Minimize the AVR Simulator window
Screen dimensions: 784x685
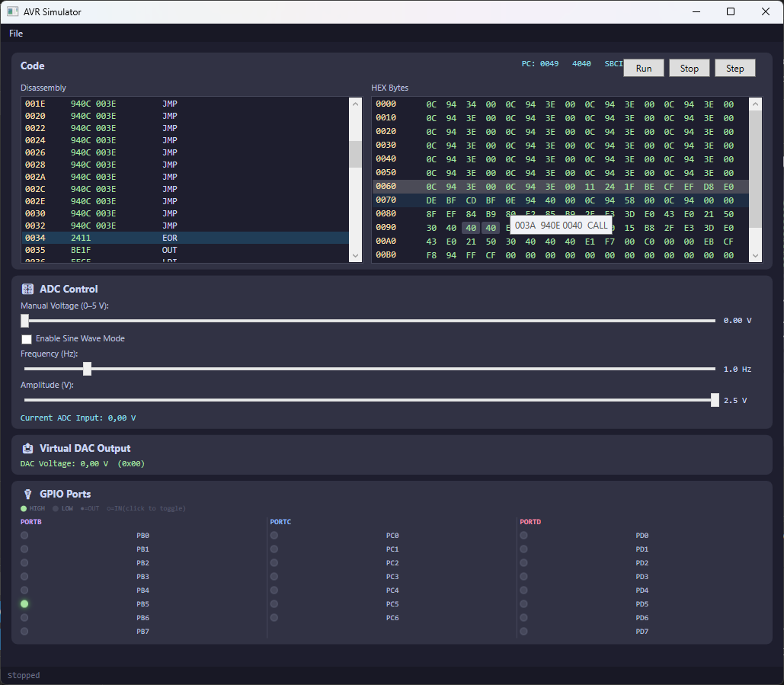pos(696,11)
